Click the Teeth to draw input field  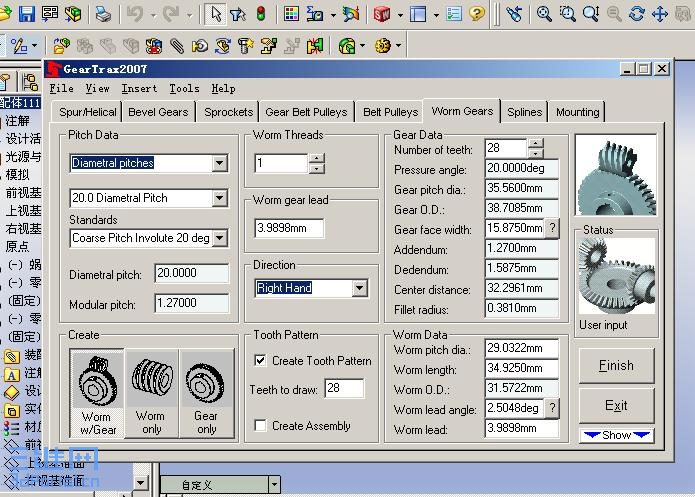click(x=344, y=388)
